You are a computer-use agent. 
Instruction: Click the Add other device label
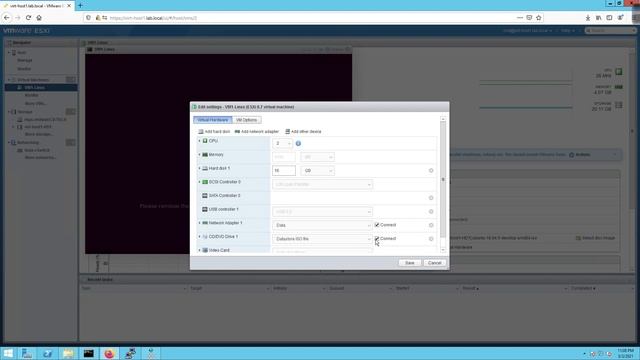pos(306,131)
